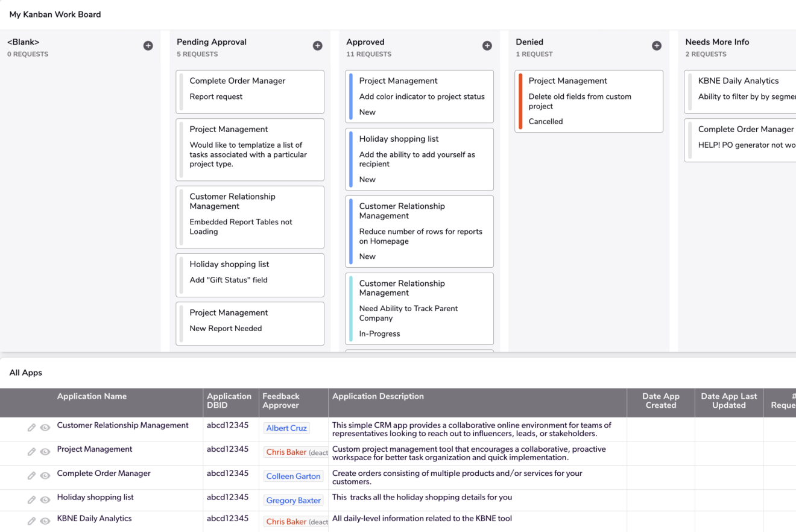Click the eye icon for Holiday shopping list

click(x=45, y=500)
